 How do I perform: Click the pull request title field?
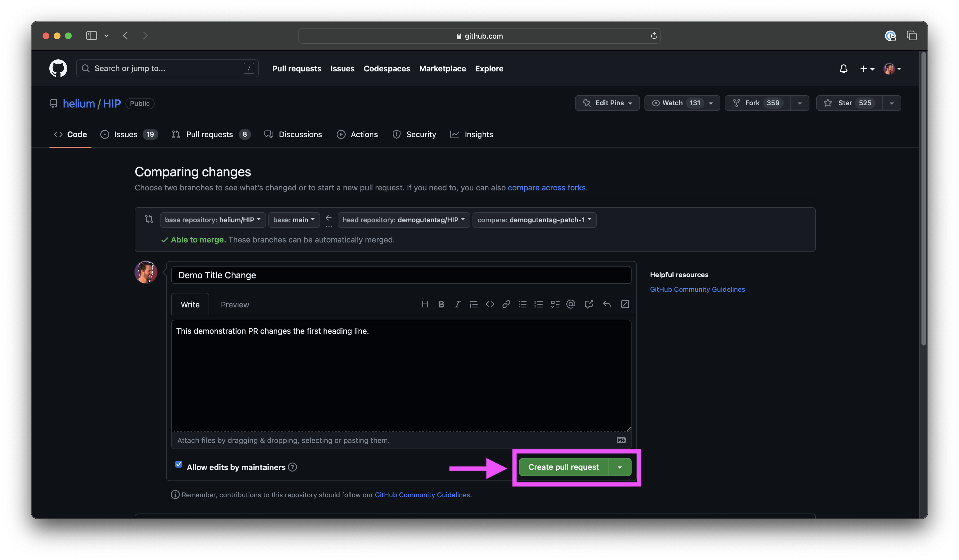(401, 275)
